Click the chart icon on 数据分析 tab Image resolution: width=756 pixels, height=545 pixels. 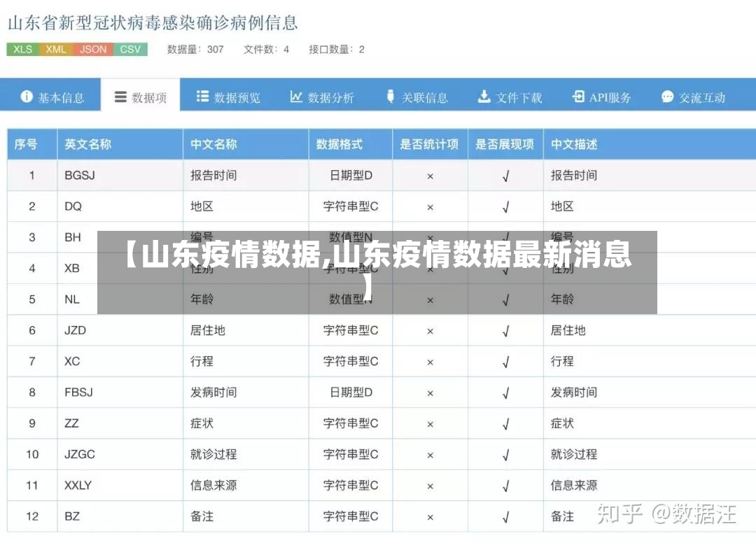coord(296,97)
